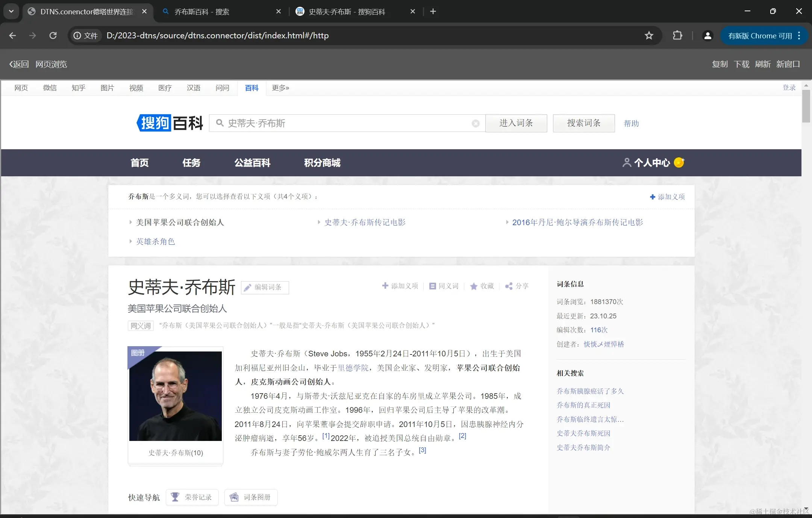Image resolution: width=812 pixels, height=518 pixels.
Task: Click 添加义项 plus icon beside title
Action: (385, 286)
